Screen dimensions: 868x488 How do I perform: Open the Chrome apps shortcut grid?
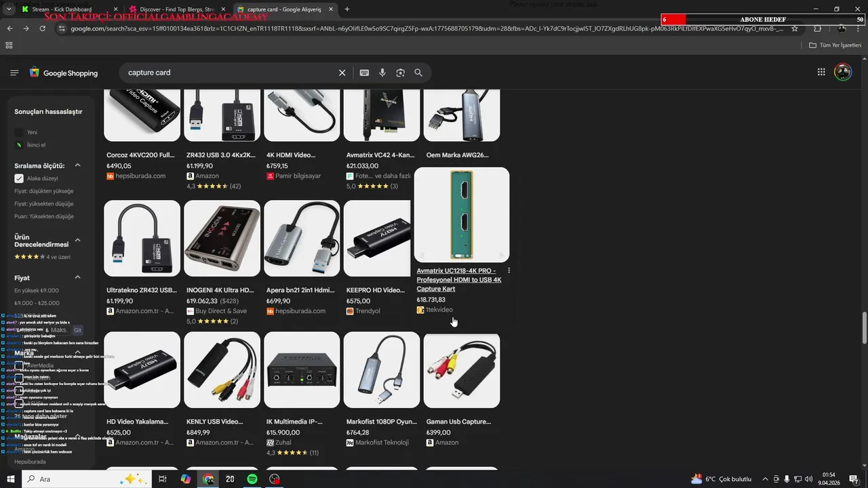click(x=9, y=45)
